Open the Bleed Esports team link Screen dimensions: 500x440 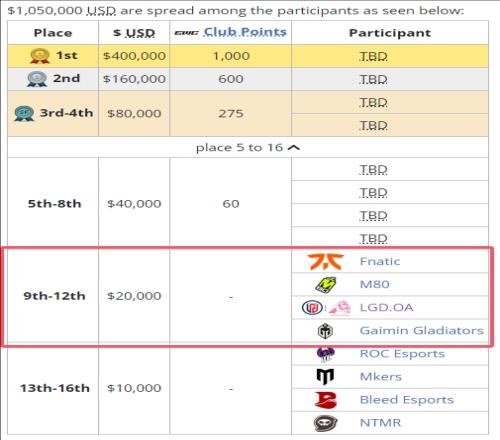(x=407, y=400)
